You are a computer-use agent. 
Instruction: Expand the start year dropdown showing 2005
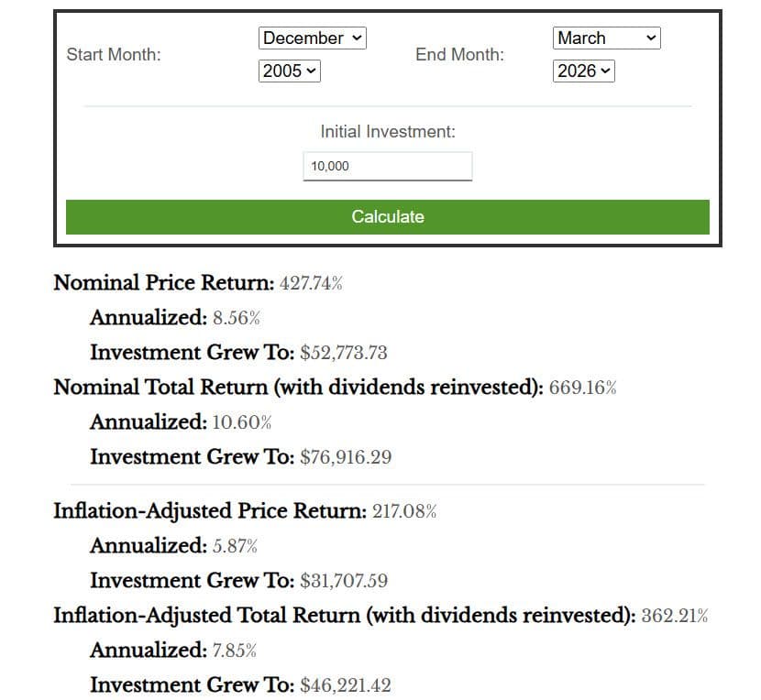[x=290, y=71]
